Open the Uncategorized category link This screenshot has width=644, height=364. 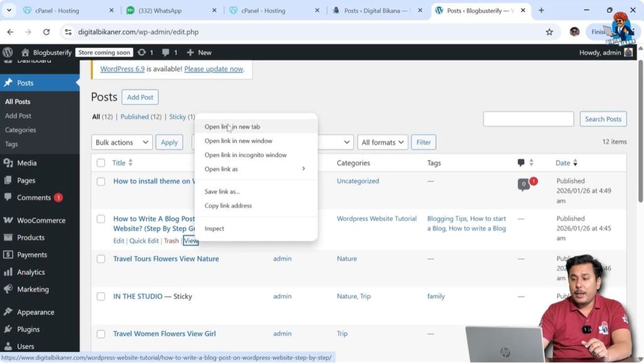tap(358, 181)
